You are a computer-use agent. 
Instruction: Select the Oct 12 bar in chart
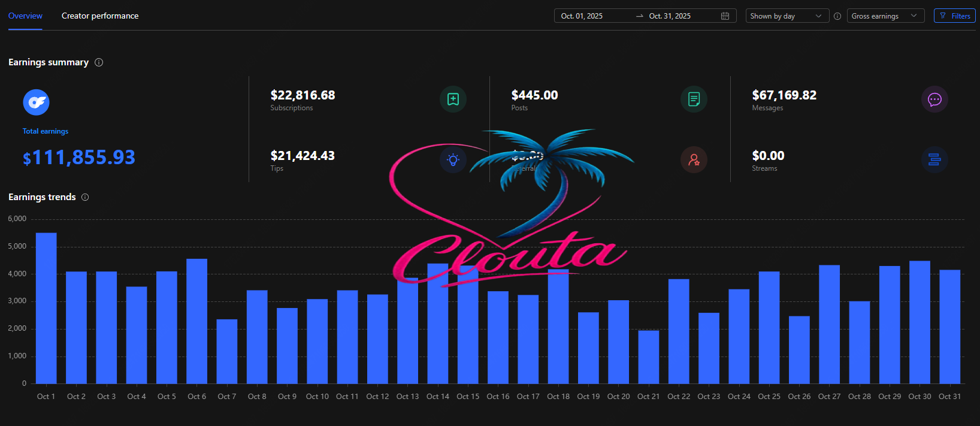[x=377, y=339]
